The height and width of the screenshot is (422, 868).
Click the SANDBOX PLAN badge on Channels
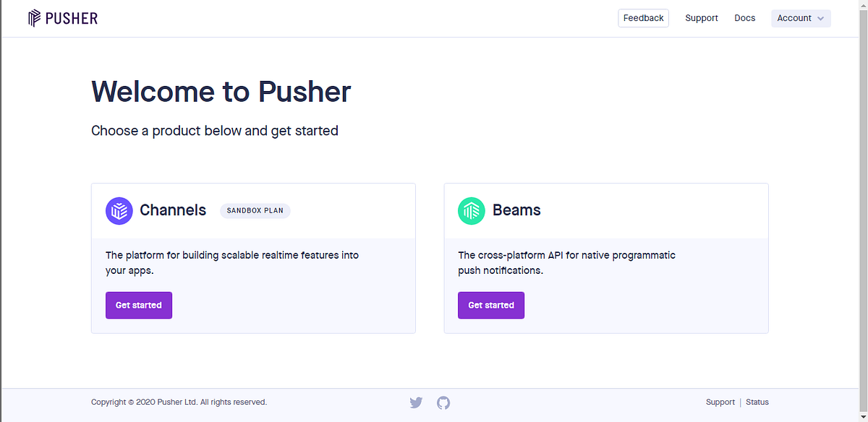coord(255,210)
